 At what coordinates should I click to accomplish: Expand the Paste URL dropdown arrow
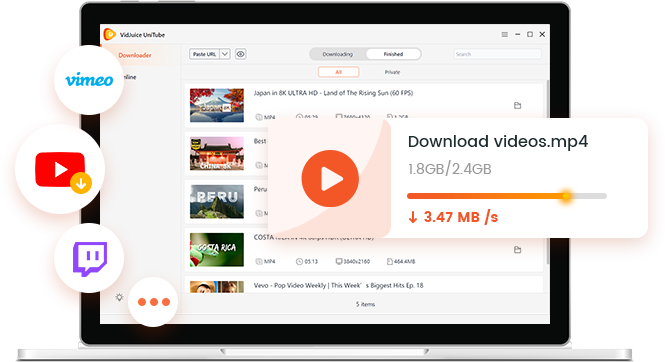[225, 54]
